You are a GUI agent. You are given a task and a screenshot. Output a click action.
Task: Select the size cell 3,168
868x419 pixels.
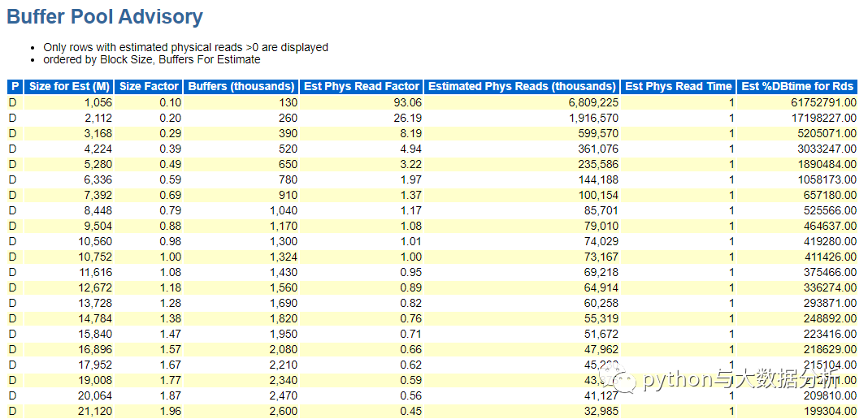pos(98,133)
